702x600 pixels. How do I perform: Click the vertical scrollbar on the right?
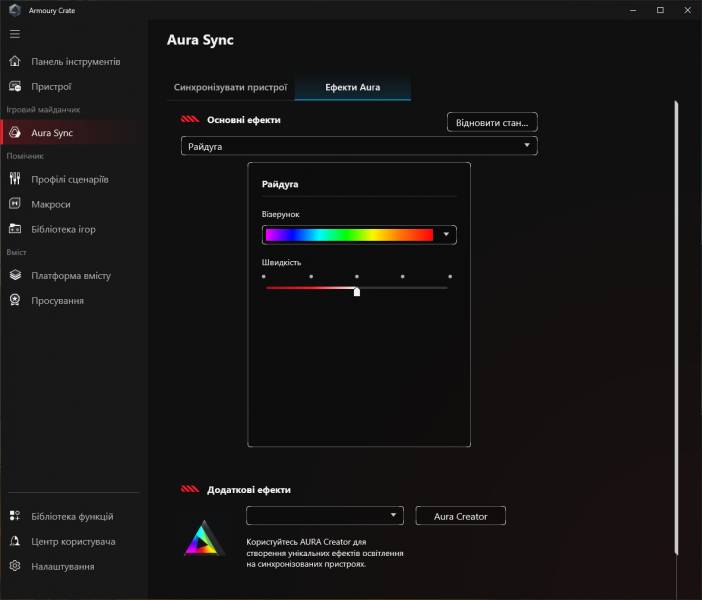tap(676, 328)
